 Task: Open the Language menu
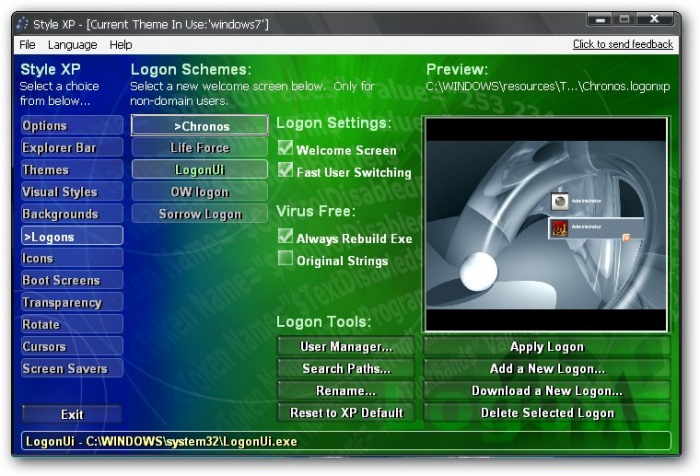(72, 45)
